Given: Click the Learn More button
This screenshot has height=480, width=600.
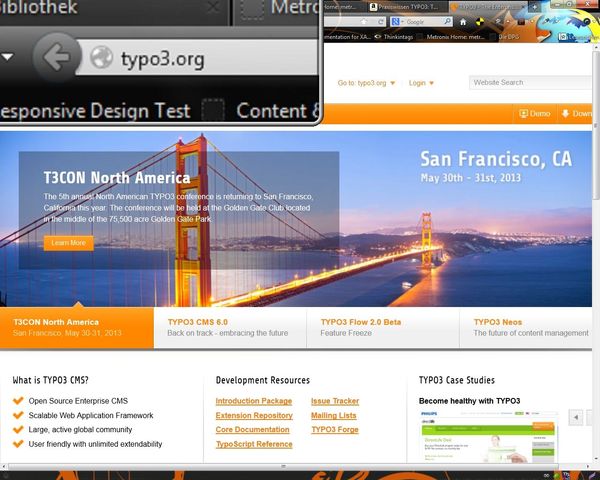Looking at the screenshot, I should click(x=68, y=243).
